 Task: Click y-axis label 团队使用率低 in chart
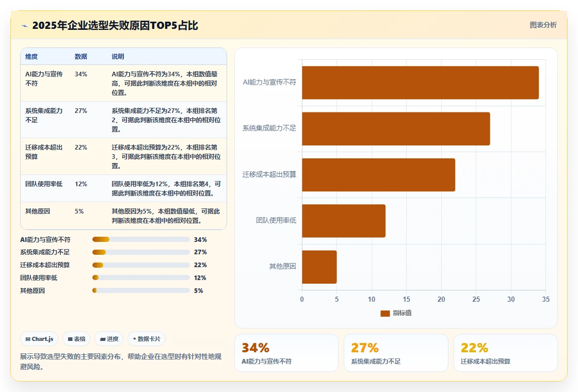[x=276, y=220]
